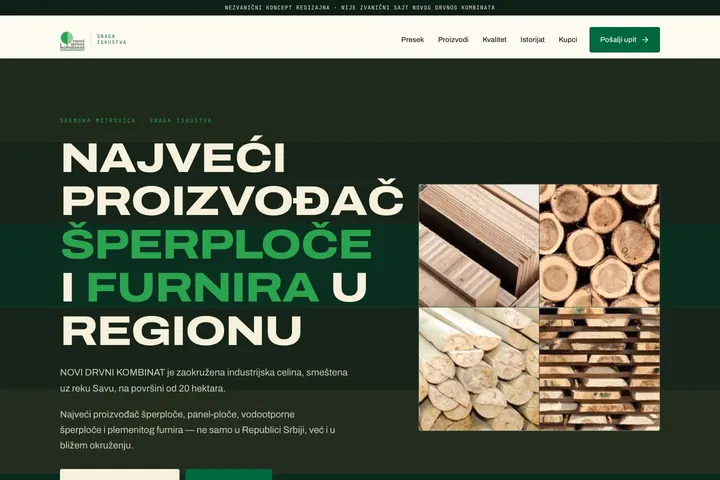Image resolution: width=720 pixels, height=480 pixels.
Task: Click the green FURNIRA headline word
Action: [x=202, y=287]
